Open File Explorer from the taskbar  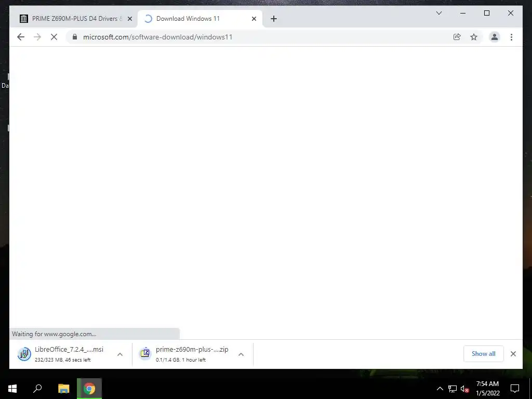(63, 389)
